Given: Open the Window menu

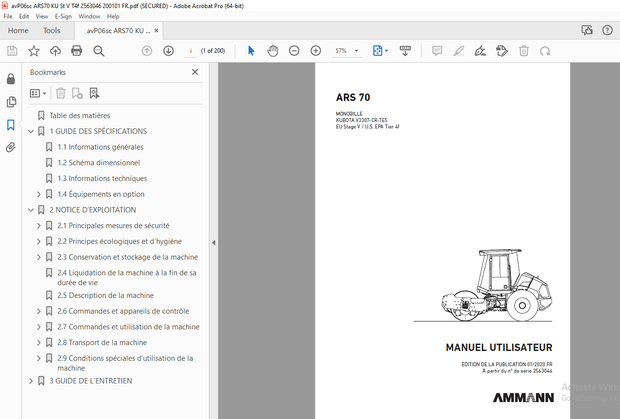Looking at the screenshot, I should pyautogui.click(x=89, y=16).
